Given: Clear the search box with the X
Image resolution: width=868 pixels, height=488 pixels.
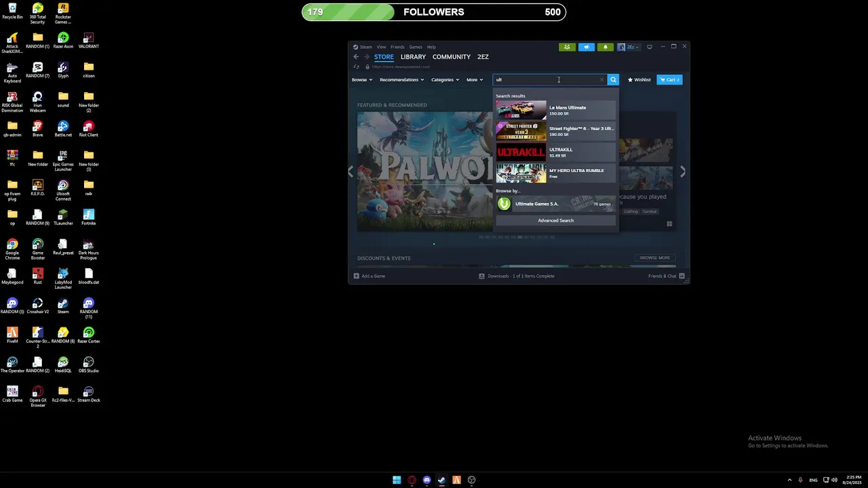Looking at the screenshot, I should [601, 79].
